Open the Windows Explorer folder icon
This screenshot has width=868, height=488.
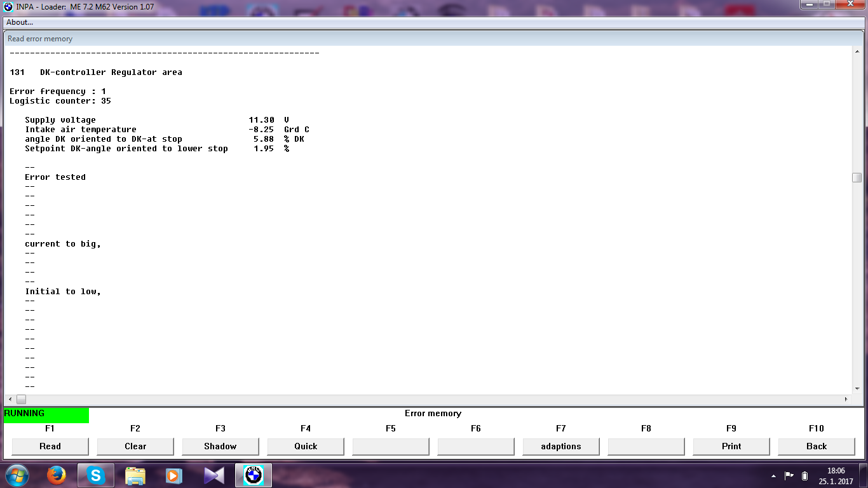(x=135, y=475)
